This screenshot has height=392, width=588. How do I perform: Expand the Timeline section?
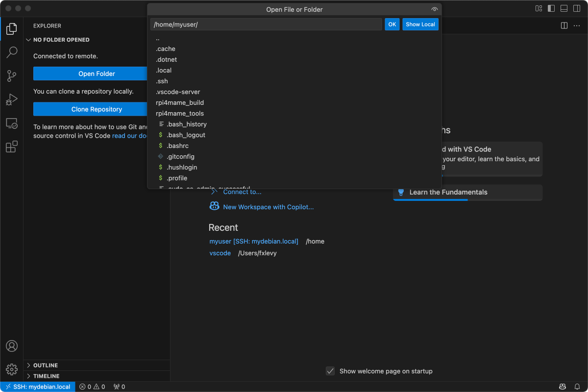coord(46,376)
